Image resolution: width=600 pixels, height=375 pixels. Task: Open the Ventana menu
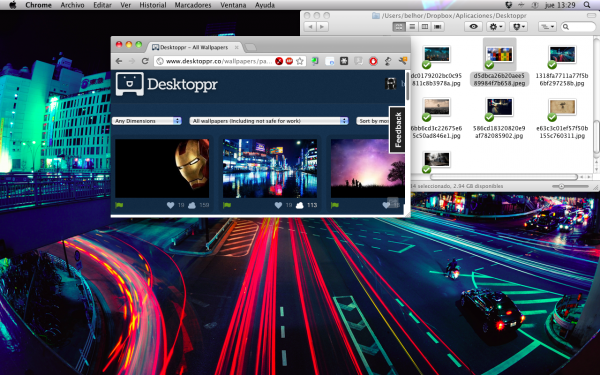click(233, 5)
